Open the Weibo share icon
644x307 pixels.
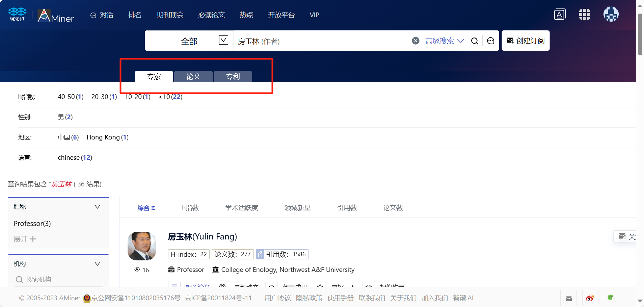click(x=590, y=298)
